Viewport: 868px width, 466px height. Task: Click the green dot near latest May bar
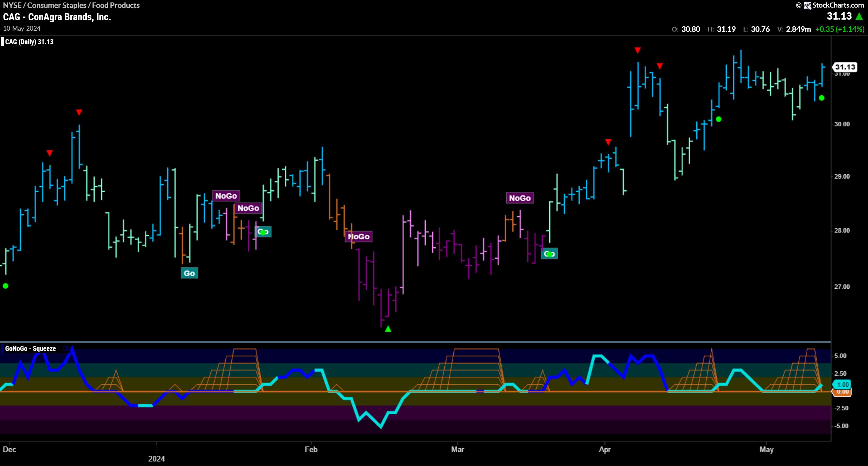[x=822, y=98]
